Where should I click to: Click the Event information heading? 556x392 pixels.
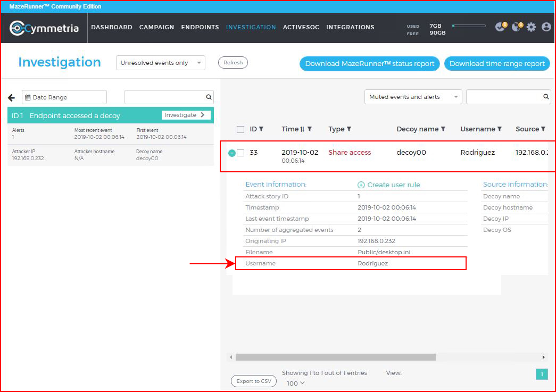(276, 185)
